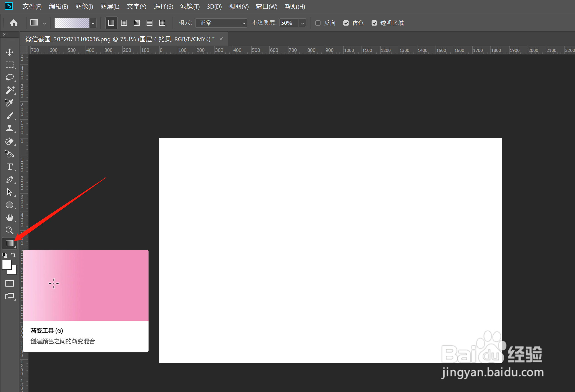Image resolution: width=575 pixels, height=392 pixels.
Task: Select the Pen tool
Action: click(9, 180)
